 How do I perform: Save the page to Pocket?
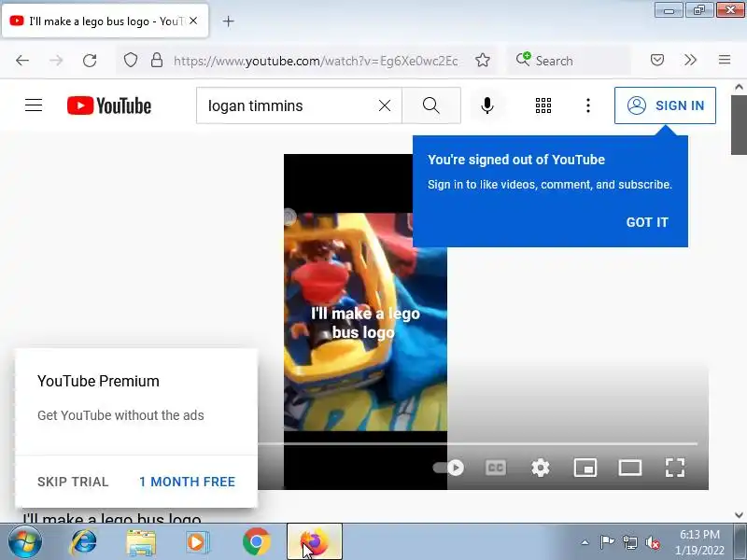coord(657,60)
